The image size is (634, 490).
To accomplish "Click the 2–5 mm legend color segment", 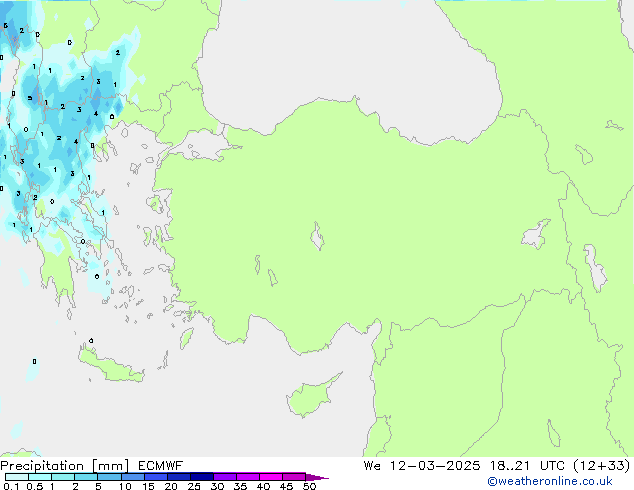I will [86, 477].
